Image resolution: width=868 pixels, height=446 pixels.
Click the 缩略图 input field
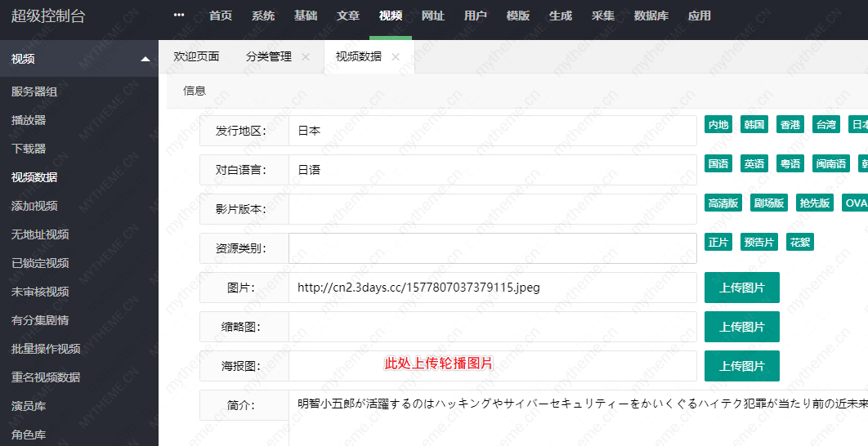click(x=492, y=327)
